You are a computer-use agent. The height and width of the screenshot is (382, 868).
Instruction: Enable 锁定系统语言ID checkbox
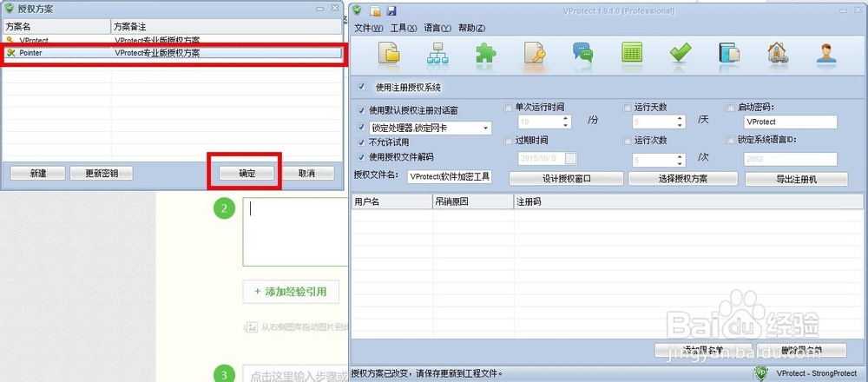730,140
